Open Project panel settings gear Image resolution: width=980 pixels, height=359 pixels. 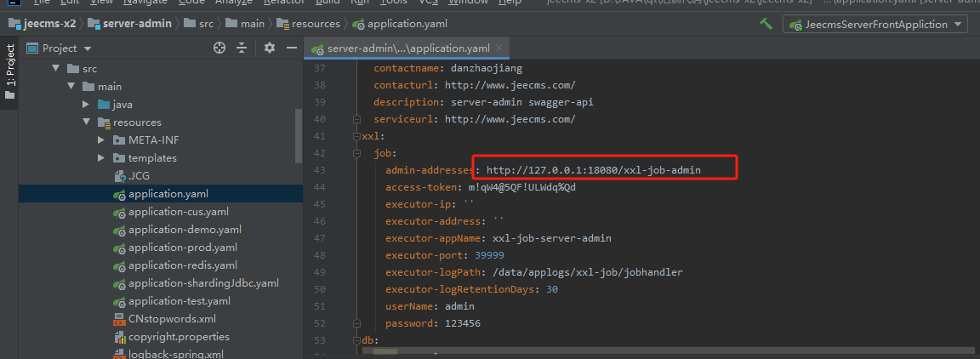pos(270,48)
